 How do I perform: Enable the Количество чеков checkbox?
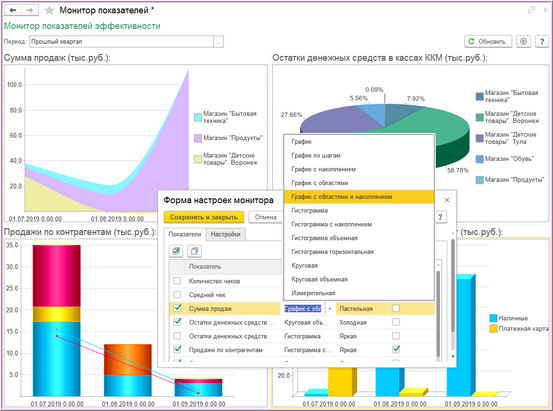[x=177, y=281]
